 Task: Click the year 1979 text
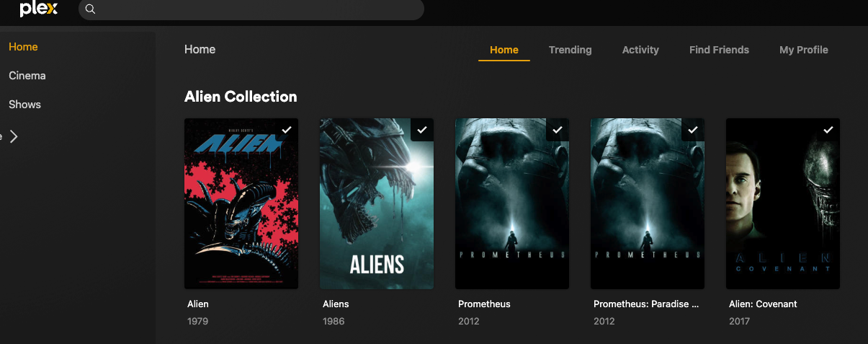pos(197,321)
